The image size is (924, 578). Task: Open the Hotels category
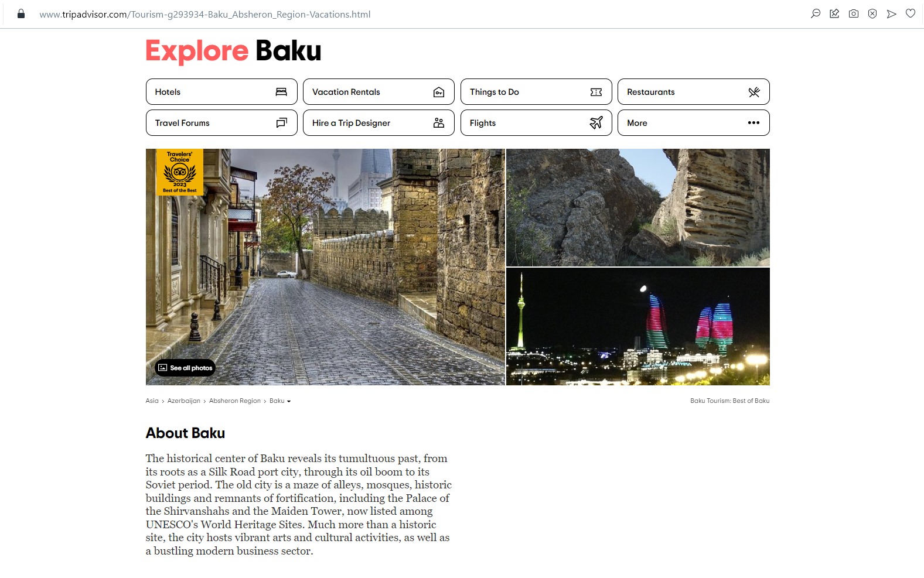pos(221,92)
